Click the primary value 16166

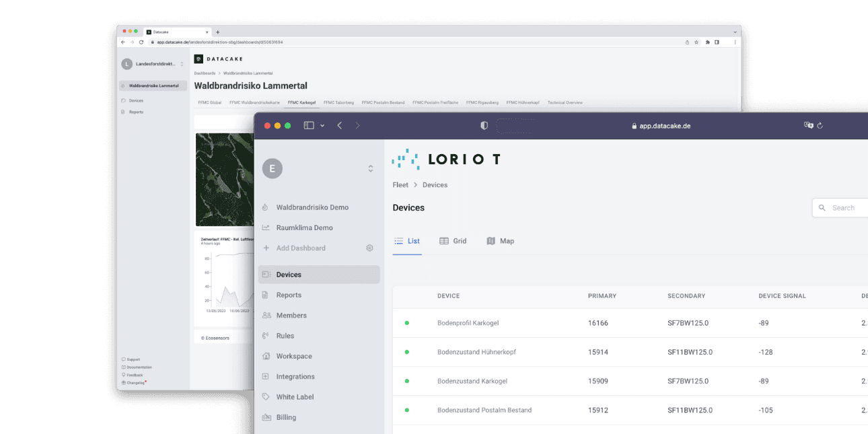598,323
